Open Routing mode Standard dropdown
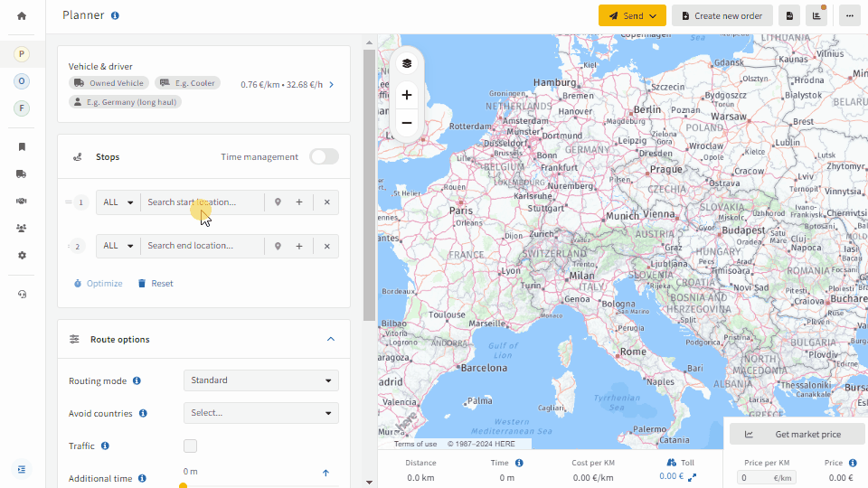Viewport: 868px width, 488px height. (261, 380)
